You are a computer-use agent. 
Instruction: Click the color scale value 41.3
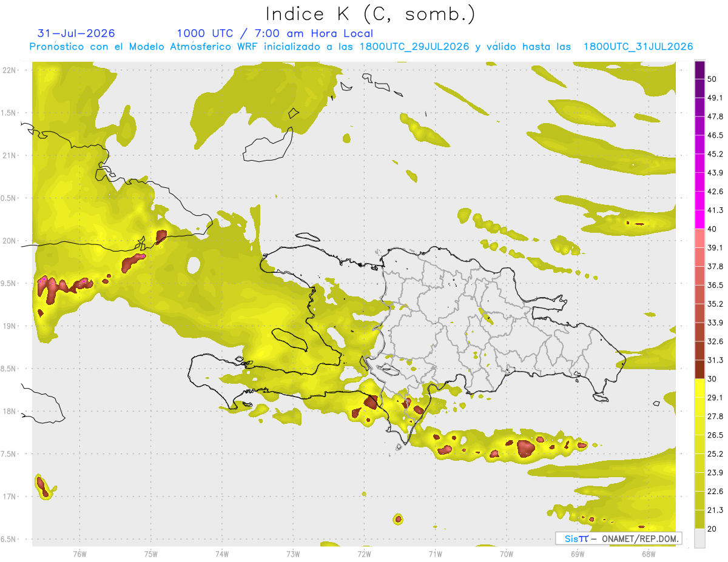[715, 210]
